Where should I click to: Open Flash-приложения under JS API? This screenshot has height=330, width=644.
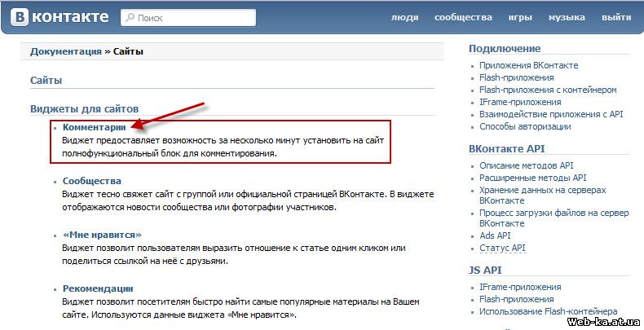pyautogui.click(x=517, y=299)
